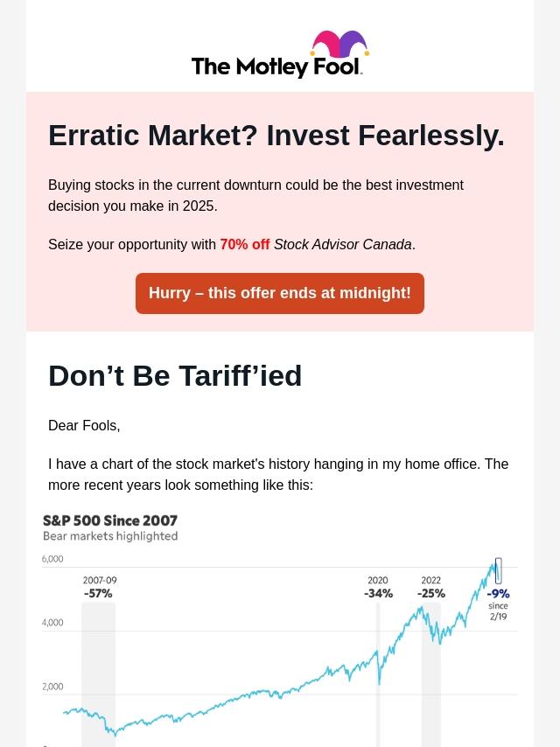The image size is (560, 747).
Task: Click the 'Buying stocks in the current downturn' paragraph
Action: (x=255, y=196)
